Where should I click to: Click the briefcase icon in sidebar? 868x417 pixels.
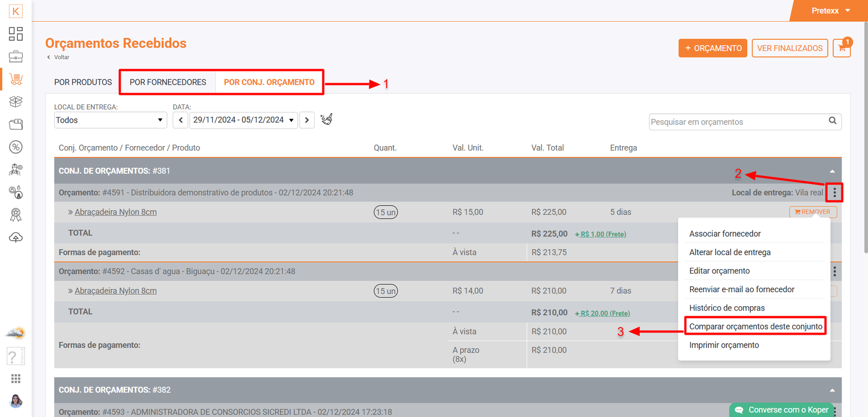pos(16,56)
